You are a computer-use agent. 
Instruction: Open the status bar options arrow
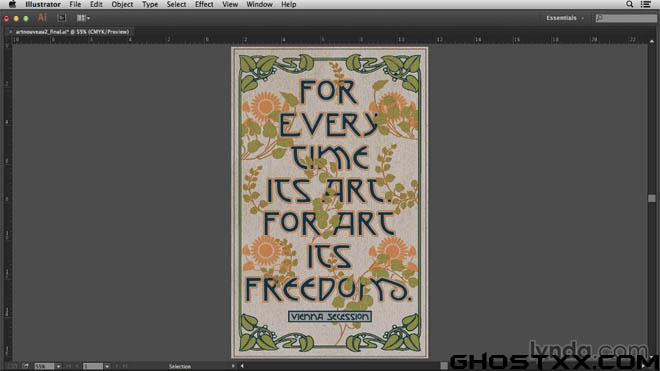(x=233, y=366)
